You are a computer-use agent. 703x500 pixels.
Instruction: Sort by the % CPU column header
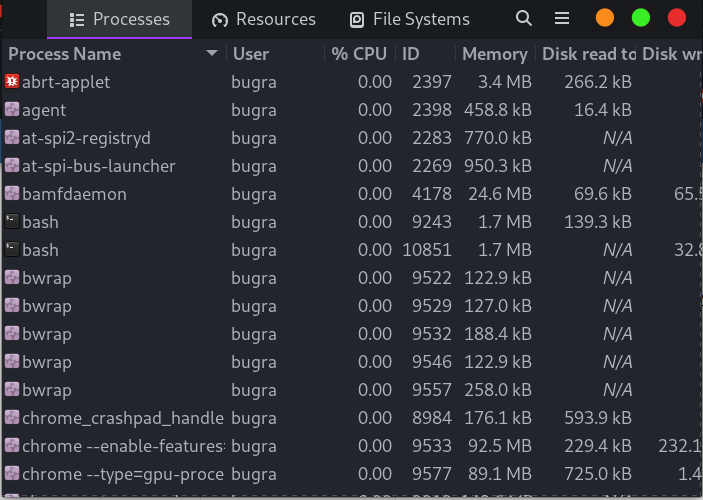point(359,54)
